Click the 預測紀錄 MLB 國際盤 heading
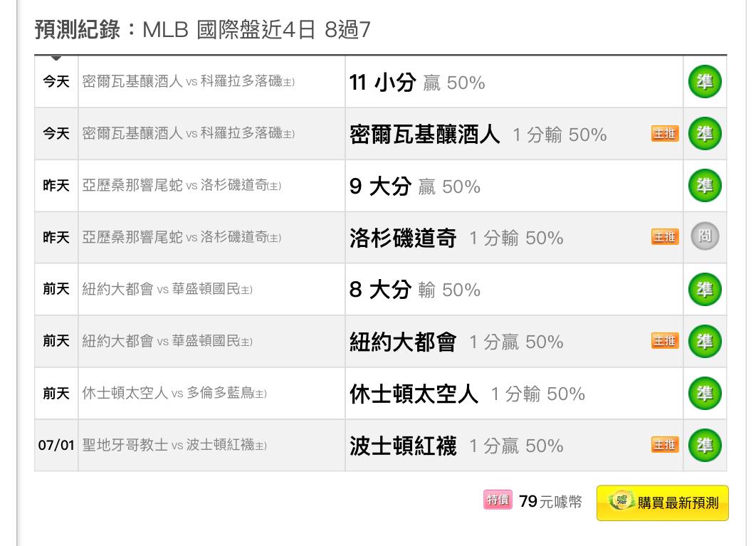 coord(202,29)
